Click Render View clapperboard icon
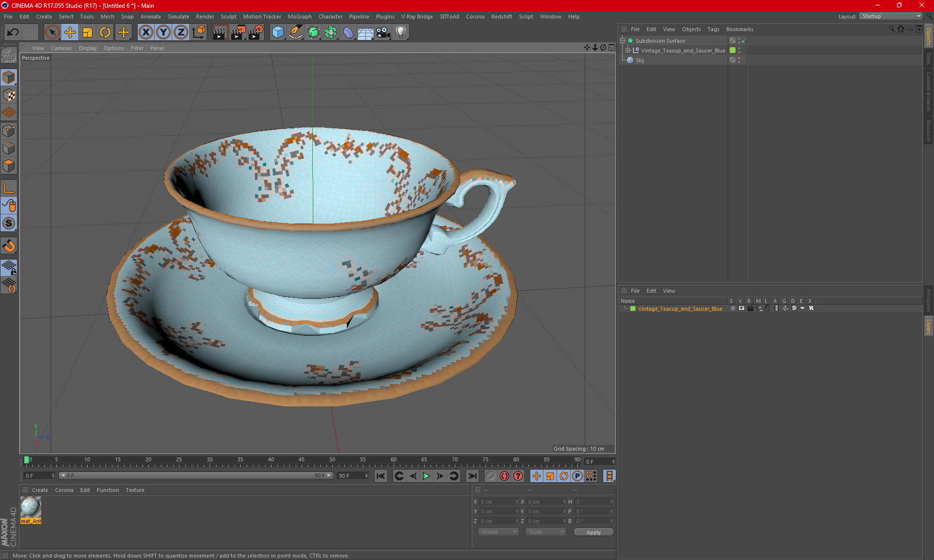This screenshot has width=934, height=560. (x=220, y=33)
